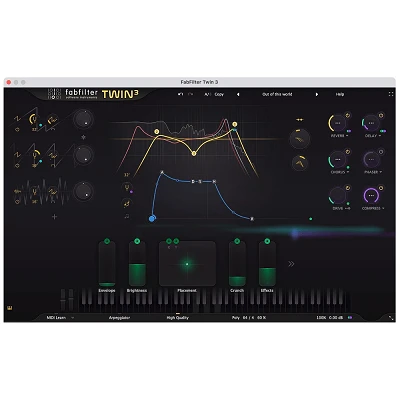
Task: Go to next preset arrow
Action: point(317,94)
